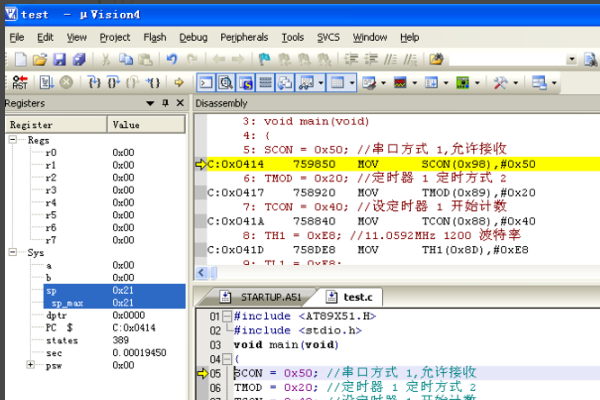The width and height of the screenshot is (600, 400).
Task: Toggle the Command window toolbar button
Action: coord(207,83)
